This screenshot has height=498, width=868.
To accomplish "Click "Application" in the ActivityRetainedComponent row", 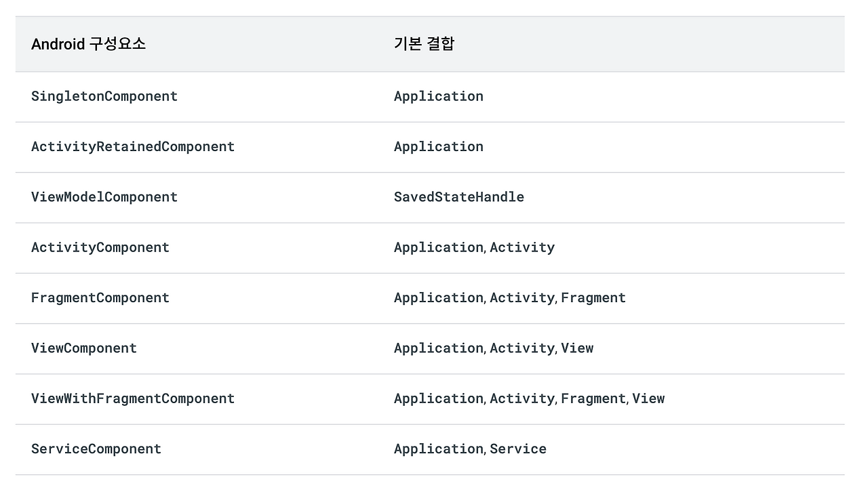I will [x=439, y=146].
